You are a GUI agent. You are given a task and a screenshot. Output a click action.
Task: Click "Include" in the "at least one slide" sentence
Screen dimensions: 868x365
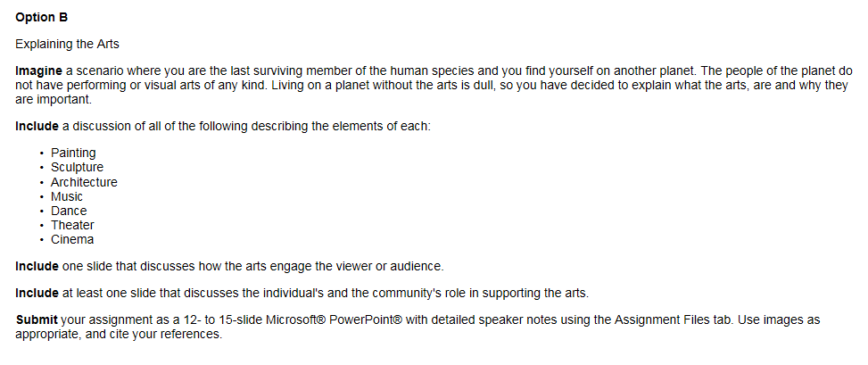point(37,293)
